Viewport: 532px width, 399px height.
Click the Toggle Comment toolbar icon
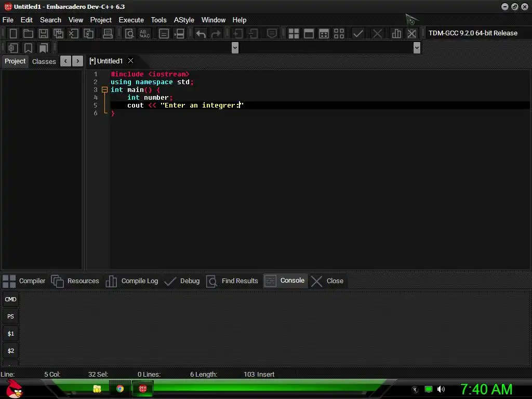(x=272, y=34)
